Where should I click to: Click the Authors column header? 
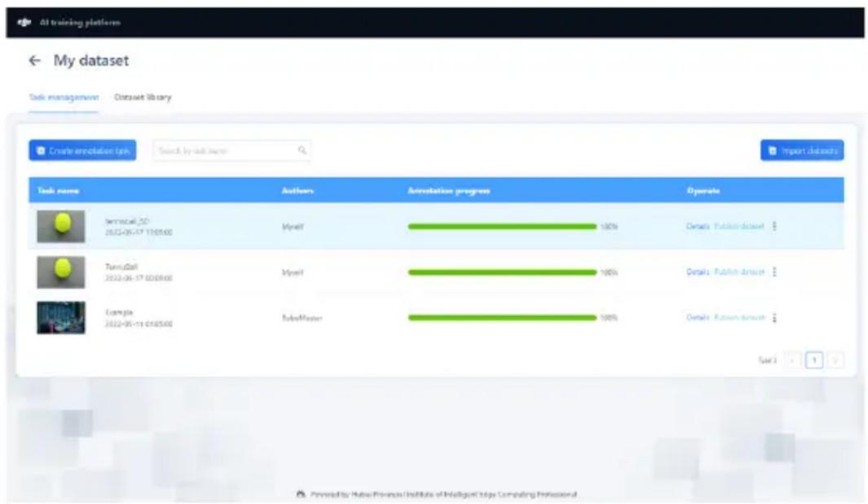coord(297,191)
